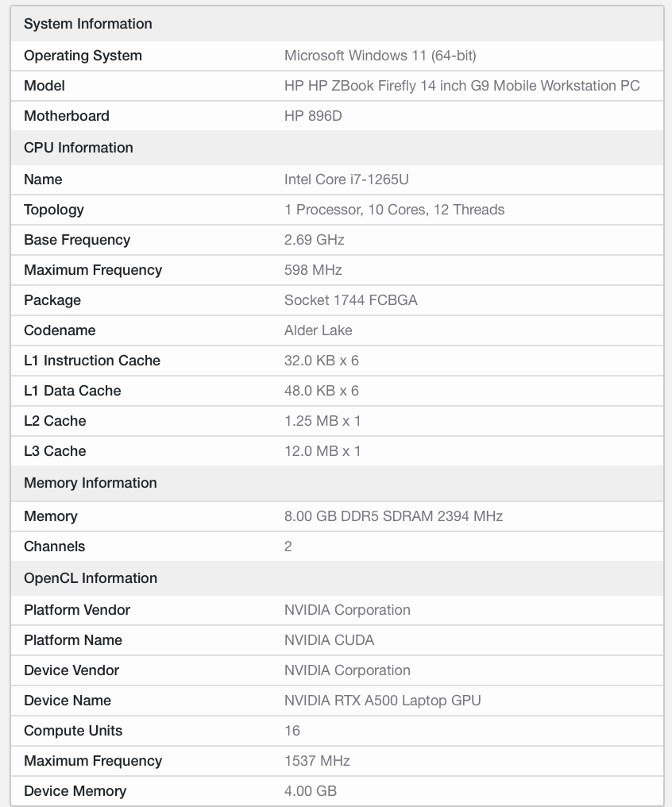The width and height of the screenshot is (672, 807).
Task: Click the Microsoft Windows 11 (64-bit) value
Action: [x=380, y=56]
